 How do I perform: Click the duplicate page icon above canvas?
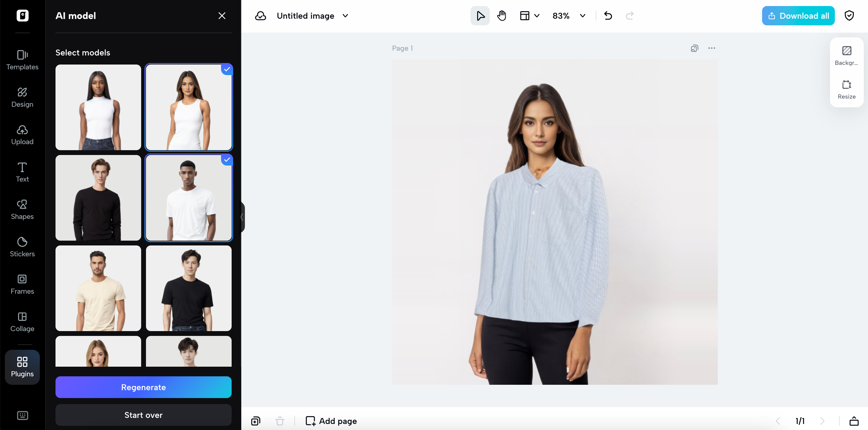click(694, 48)
